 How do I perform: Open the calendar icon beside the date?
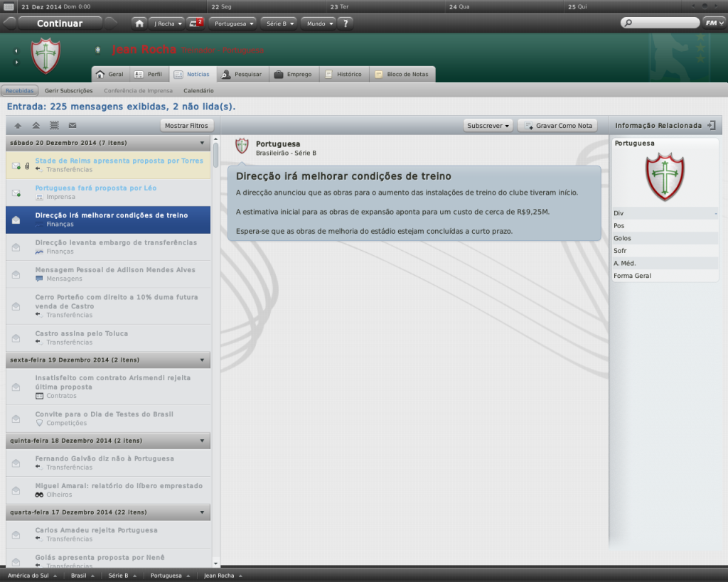pos(9,6)
